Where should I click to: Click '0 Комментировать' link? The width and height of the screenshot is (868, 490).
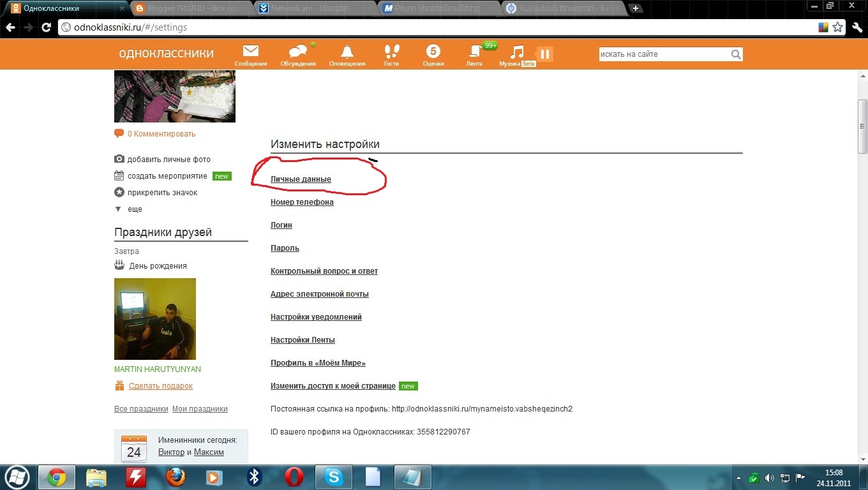(x=161, y=134)
